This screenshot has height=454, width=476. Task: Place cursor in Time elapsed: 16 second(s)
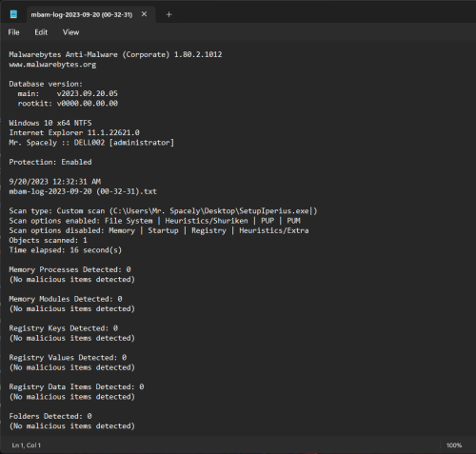(65, 250)
